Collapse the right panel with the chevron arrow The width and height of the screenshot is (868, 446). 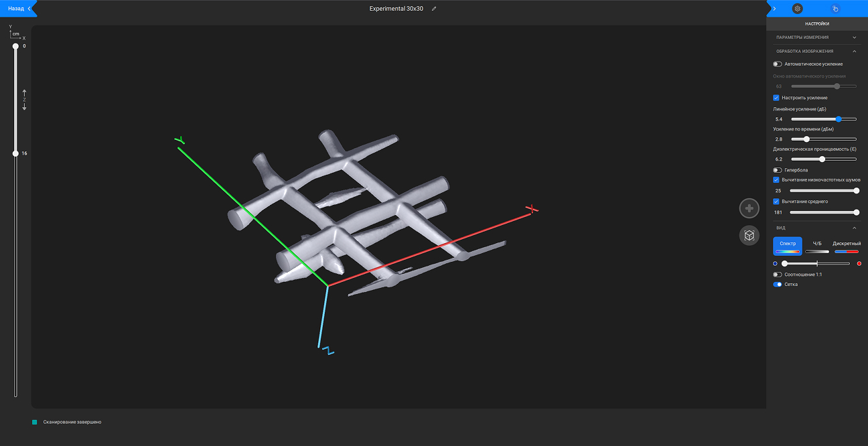click(x=774, y=9)
